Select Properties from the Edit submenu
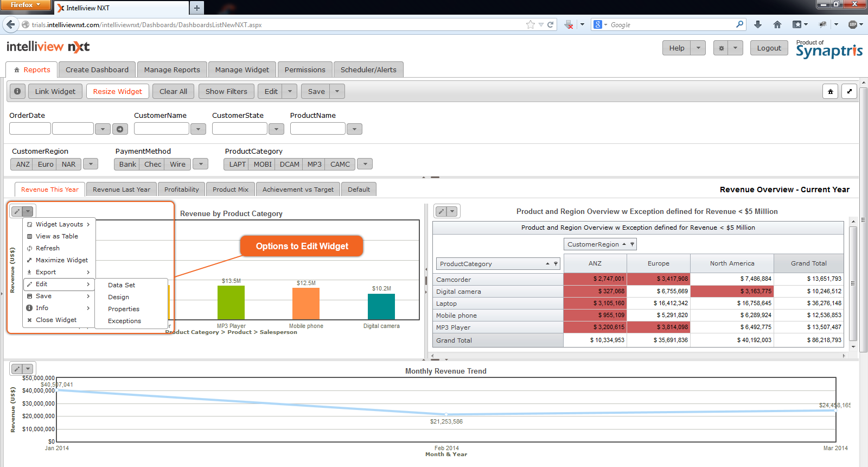The width and height of the screenshot is (868, 467). tap(124, 309)
